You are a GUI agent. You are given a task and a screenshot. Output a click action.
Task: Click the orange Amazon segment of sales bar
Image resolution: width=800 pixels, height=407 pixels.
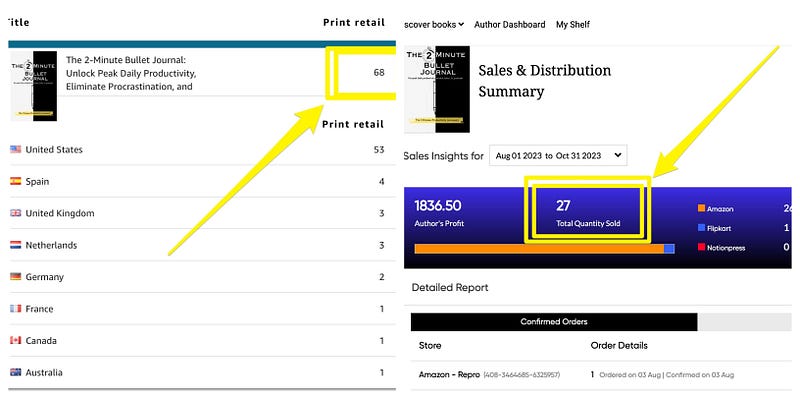pyautogui.click(x=539, y=248)
